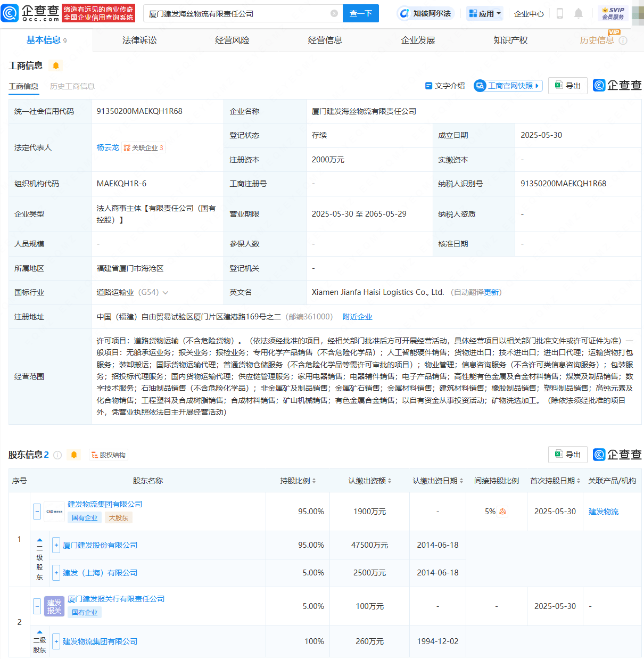
Task: Click the 查一下 search button
Action: (x=361, y=13)
